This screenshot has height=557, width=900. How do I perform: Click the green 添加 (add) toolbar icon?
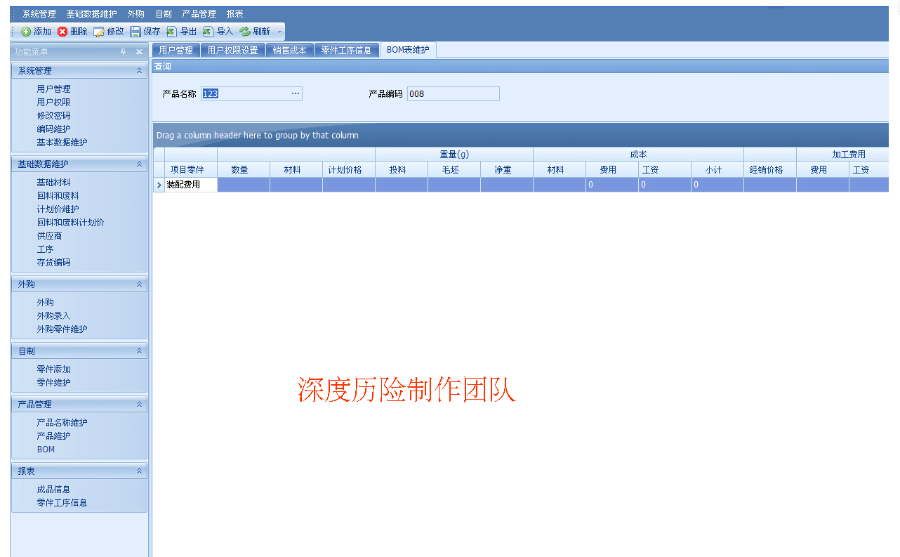tap(26, 32)
